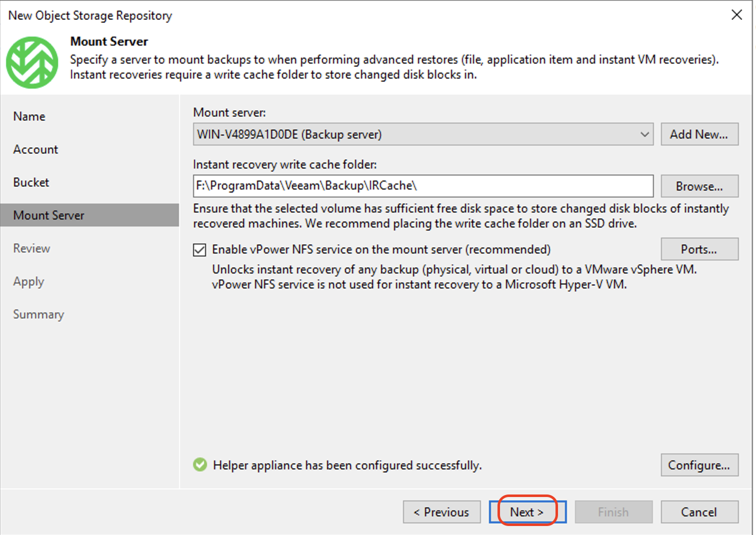
Task: Click the 'Mount Server' header title
Action: [109, 41]
